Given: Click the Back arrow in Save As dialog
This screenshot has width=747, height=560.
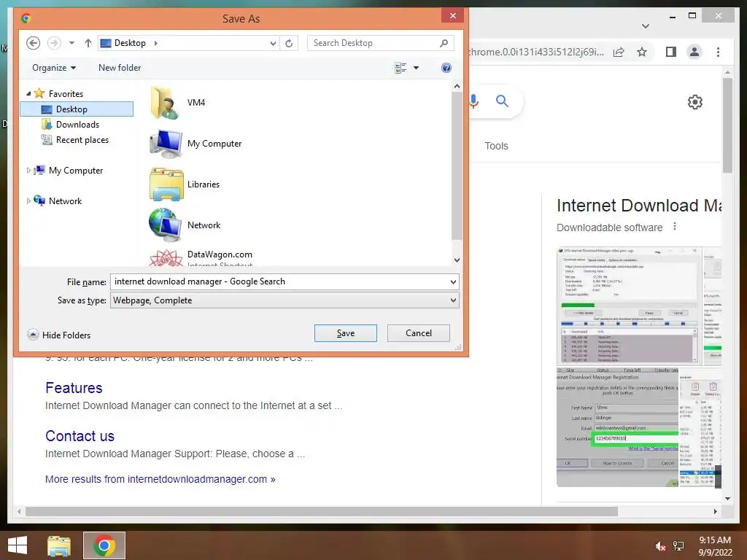Looking at the screenshot, I should point(33,43).
